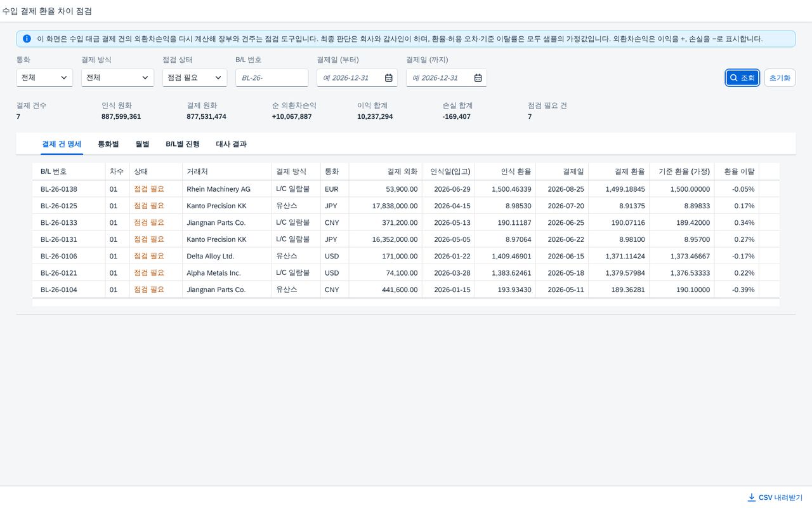Switch to the 월별 tab
This screenshot has width=812, height=508.
pos(142,144)
